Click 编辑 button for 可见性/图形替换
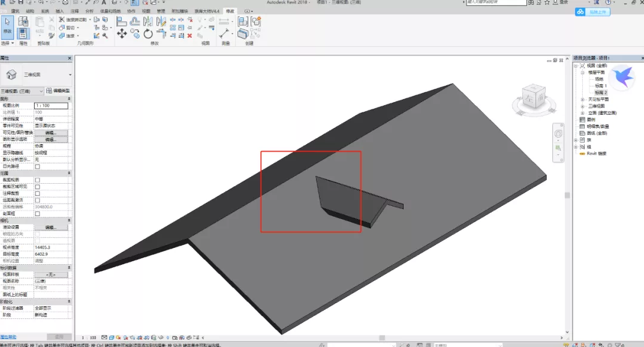This screenshot has width=644, height=347. [50, 133]
